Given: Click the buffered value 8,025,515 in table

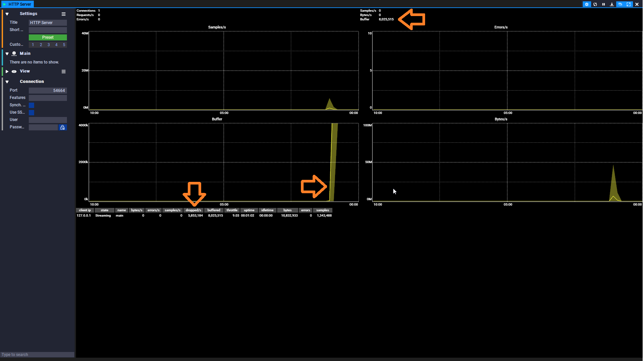Looking at the screenshot, I should pyautogui.click(x=216, y=216).
